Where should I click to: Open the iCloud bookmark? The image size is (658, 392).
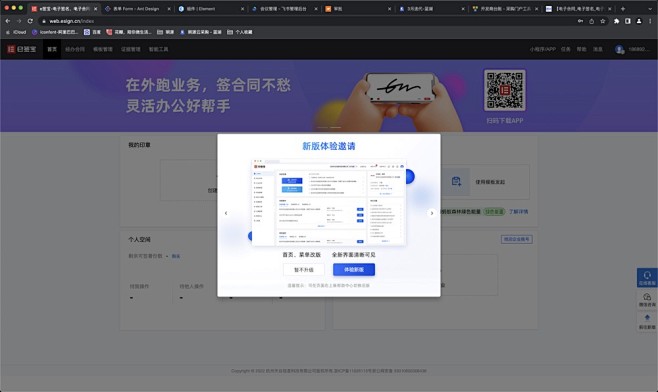tap(16, 32)
